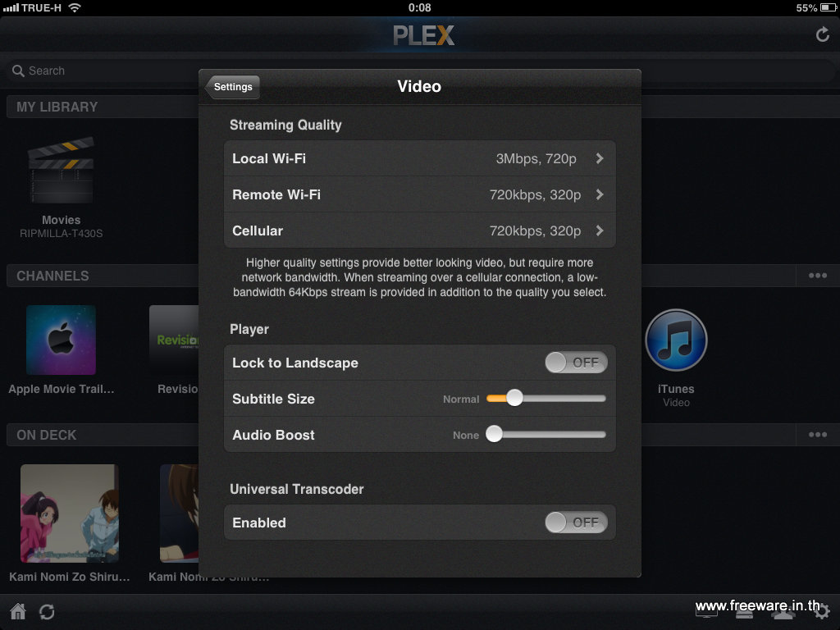Toggle the Lock to Landscape switch

(x=576, y=363)
